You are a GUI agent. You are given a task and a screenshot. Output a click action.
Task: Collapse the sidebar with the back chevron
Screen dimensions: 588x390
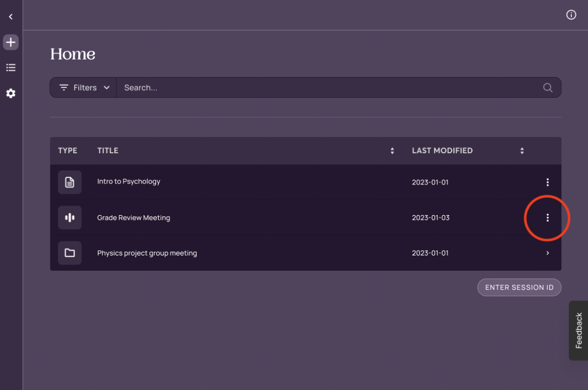tap(11, 17)
